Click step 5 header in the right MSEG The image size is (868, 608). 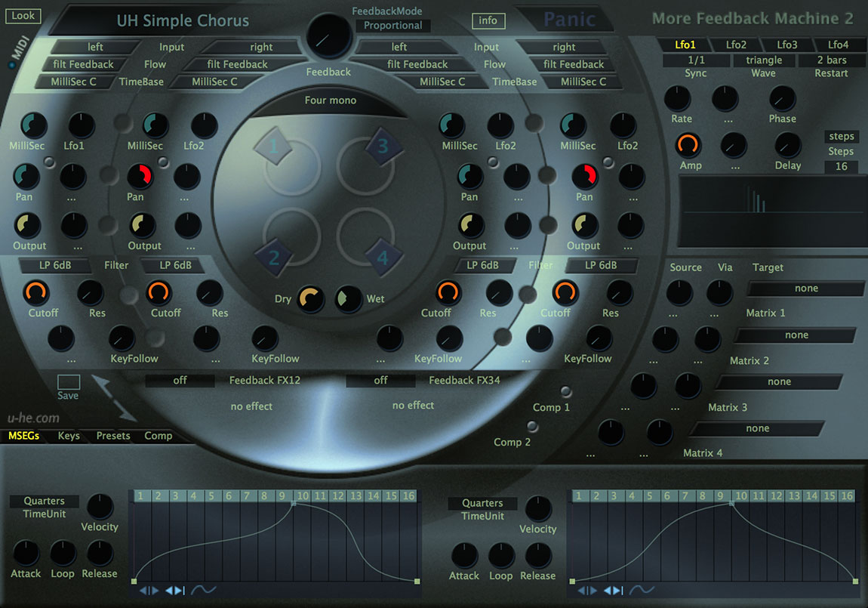pos(649,495)
